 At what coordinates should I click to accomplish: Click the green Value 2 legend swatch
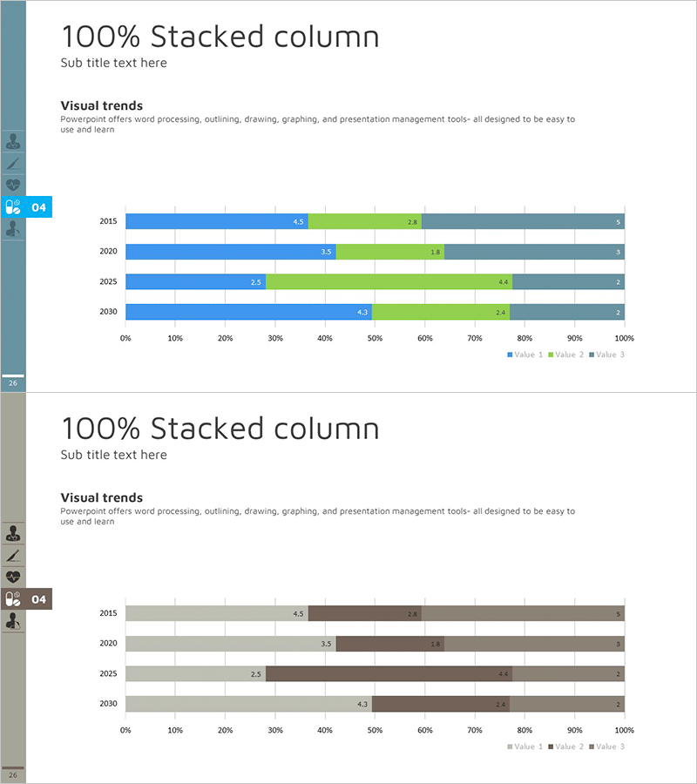click(x=551, y=355)
